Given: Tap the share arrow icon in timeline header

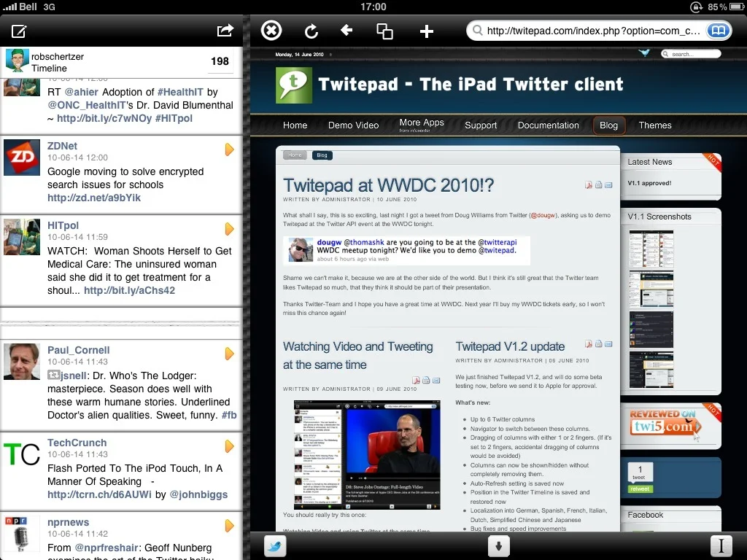Looking at the screenshot, I should [x=225, y=31].
